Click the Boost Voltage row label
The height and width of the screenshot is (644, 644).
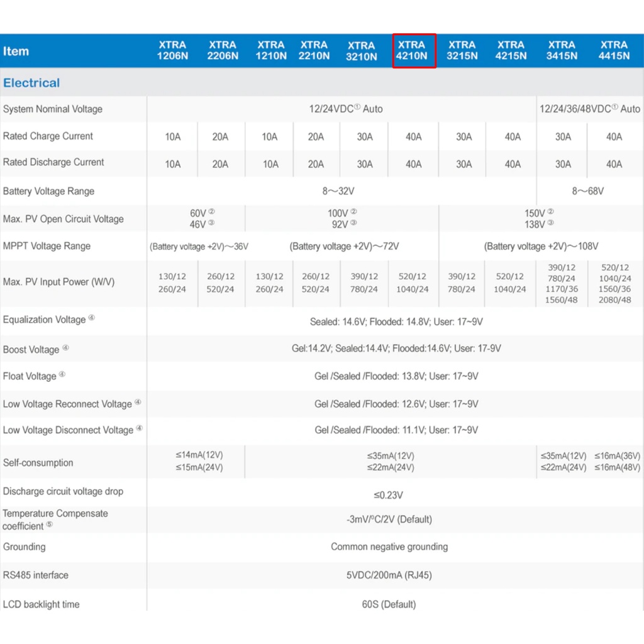[x=35, y=350]
